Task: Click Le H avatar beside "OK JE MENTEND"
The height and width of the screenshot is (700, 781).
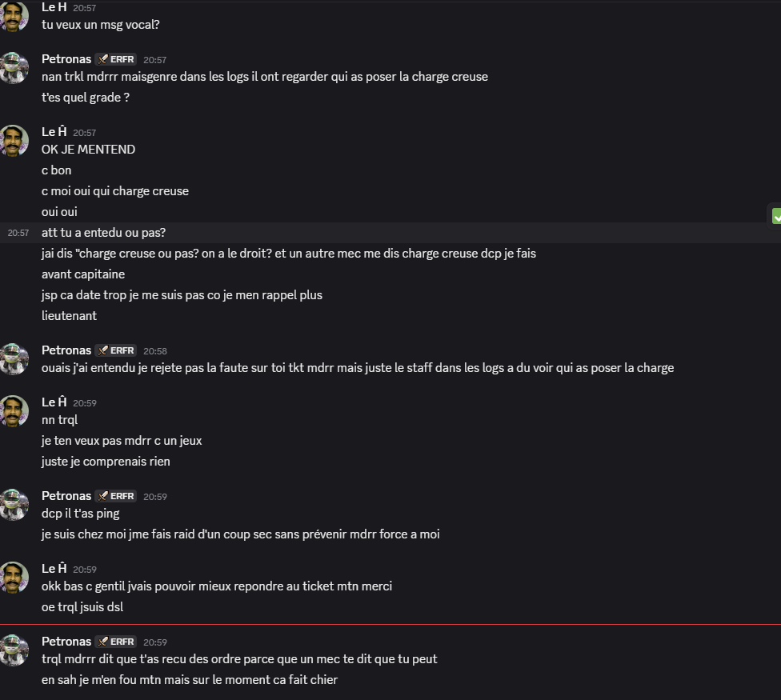Action: pos(14,141)
